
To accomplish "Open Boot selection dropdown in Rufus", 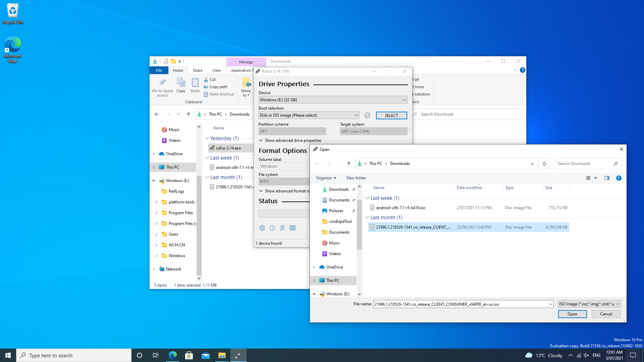I will [309, 115].
